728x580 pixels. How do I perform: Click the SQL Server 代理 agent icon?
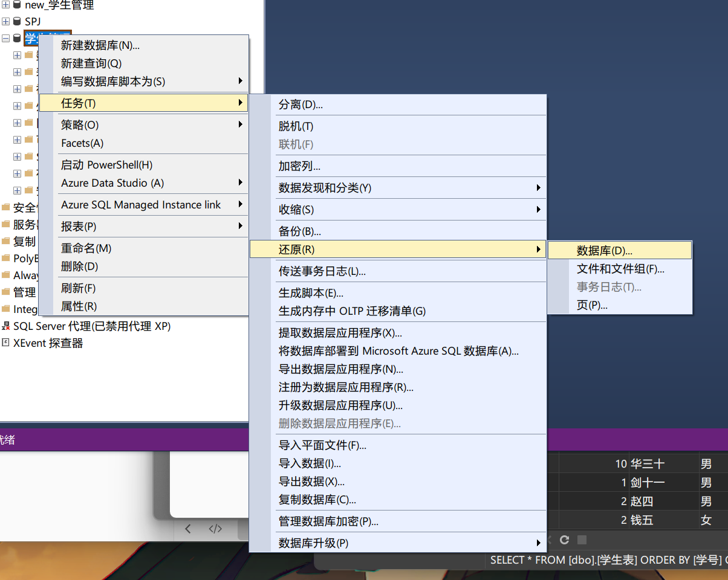point(5,326)
